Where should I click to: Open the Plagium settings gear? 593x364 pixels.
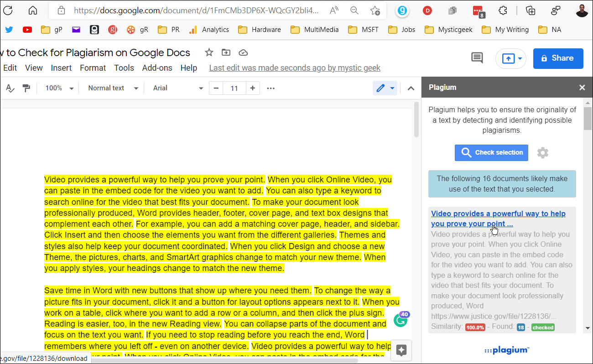542,153
